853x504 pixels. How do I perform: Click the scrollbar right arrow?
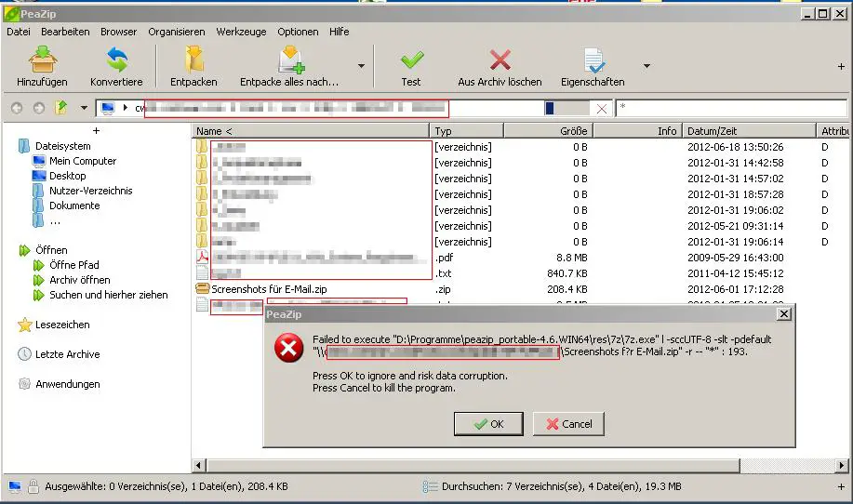point(842,465)
